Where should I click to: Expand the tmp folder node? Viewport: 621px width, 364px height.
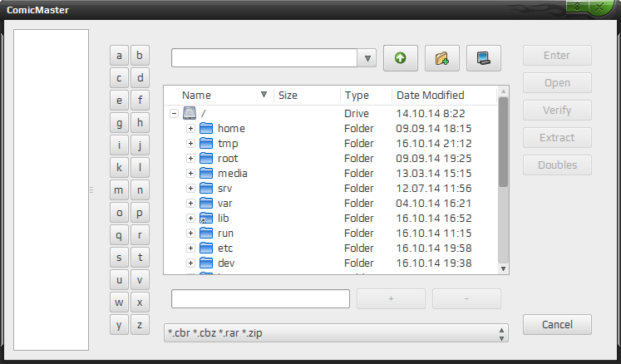tap(190, 144)
